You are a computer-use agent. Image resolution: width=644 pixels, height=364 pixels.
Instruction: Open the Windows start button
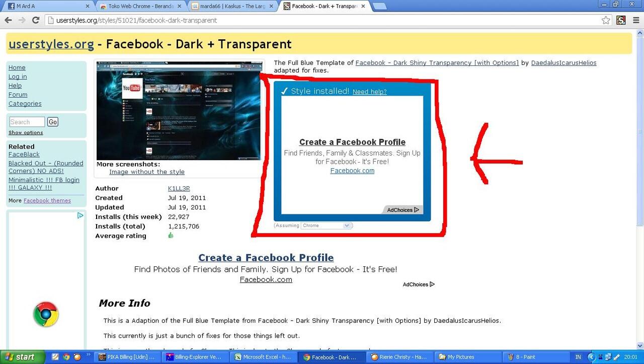(x=24, y=357)
